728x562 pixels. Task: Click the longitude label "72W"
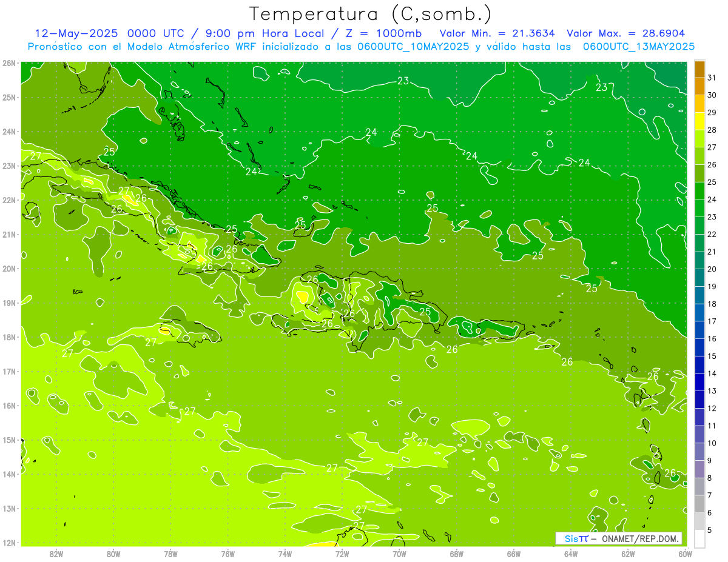click(x=342, y=554)
